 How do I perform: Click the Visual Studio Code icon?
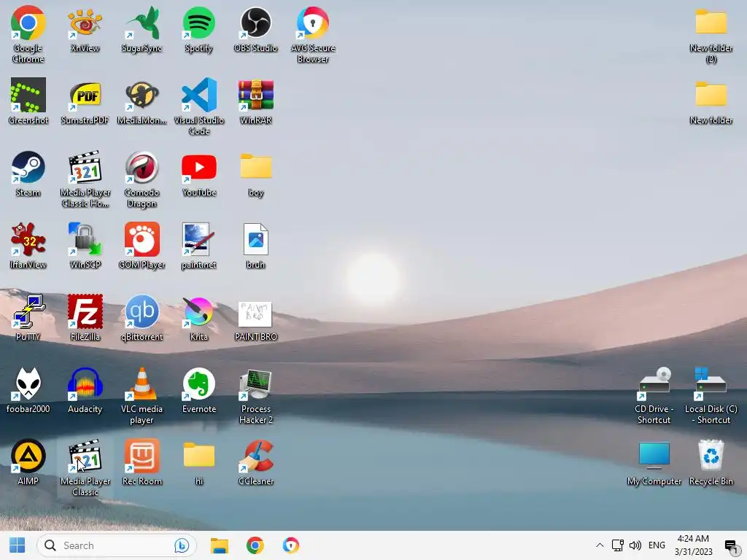coord(199,95)
